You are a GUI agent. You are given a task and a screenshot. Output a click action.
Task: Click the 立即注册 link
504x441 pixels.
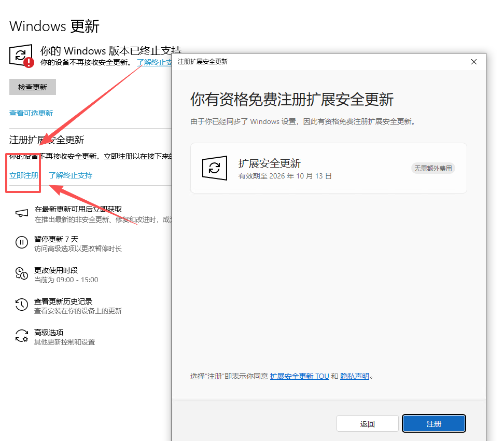coord(24,175)
